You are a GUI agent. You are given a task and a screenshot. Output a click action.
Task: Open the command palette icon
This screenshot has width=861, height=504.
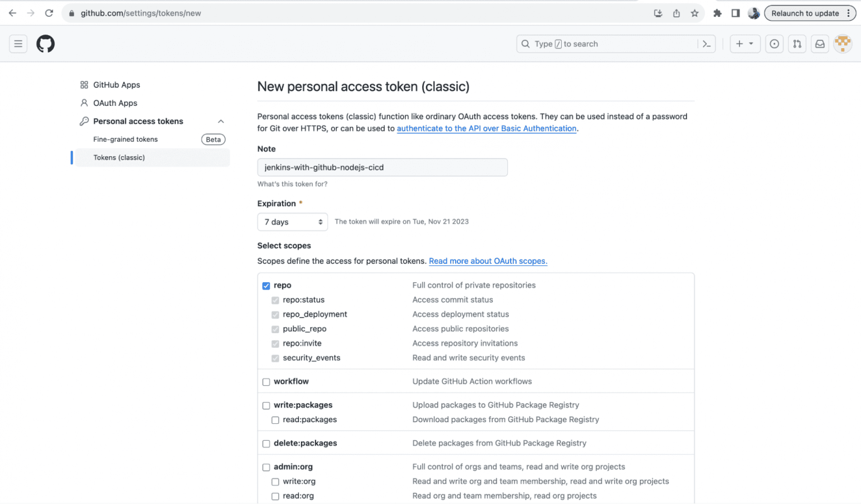(706, 44)
